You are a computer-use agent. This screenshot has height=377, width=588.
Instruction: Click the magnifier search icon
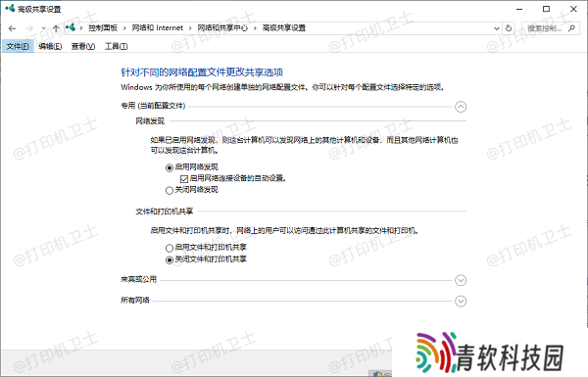pos(571,28)
